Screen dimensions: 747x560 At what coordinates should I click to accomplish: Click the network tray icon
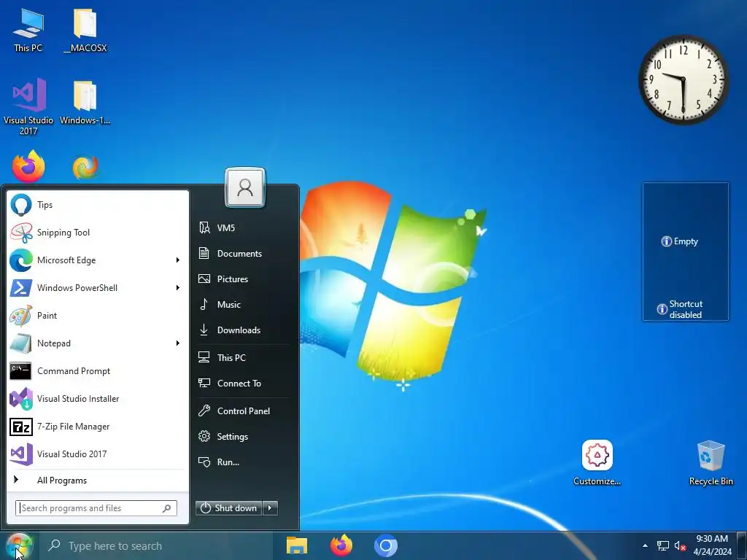coord(662,546)
